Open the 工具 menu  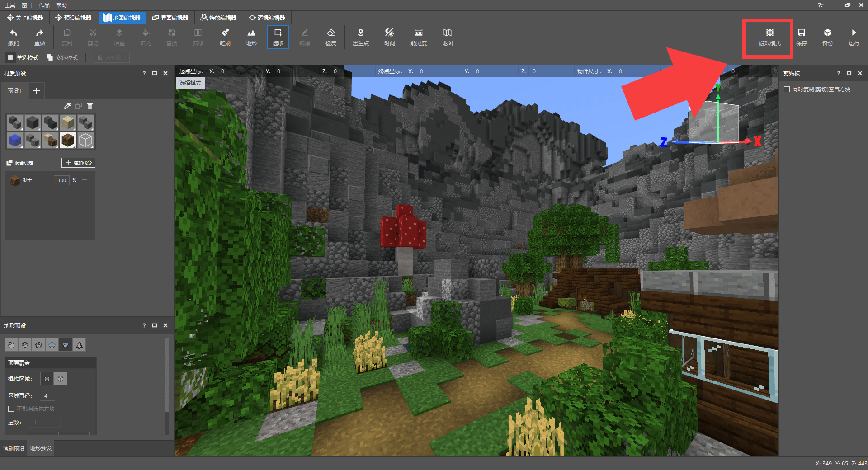click(x=10, y=5)
